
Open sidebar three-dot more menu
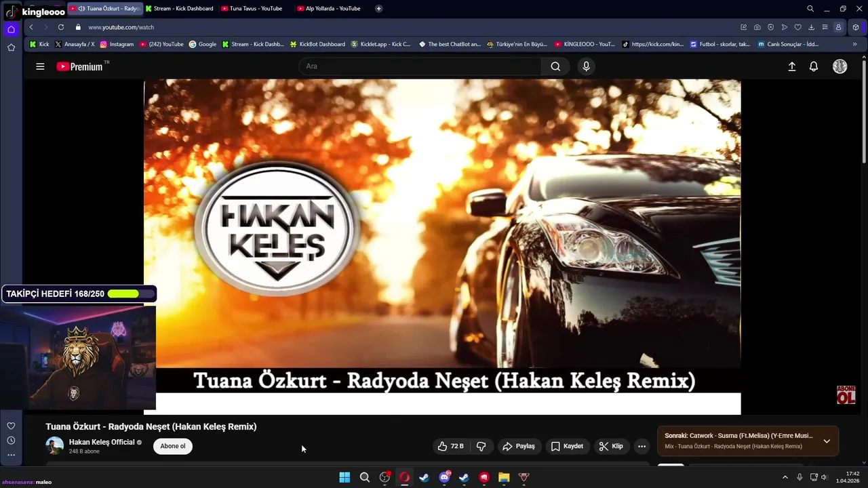tap(11, 455)
